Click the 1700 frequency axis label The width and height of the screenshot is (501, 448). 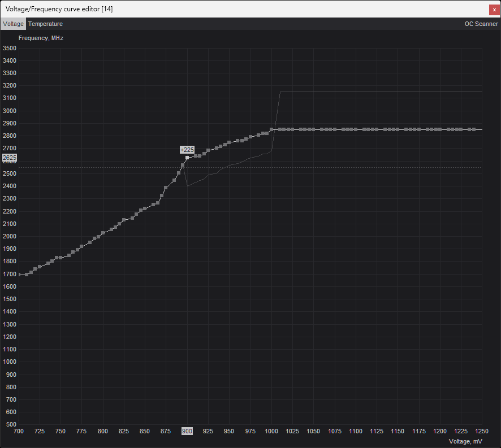[9, 274]
